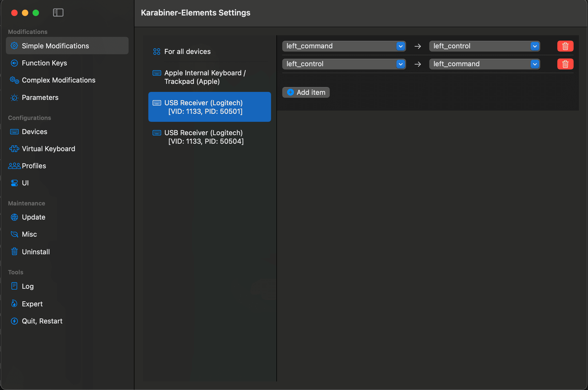Screen dimensions: 588x390
Task: Click the Function Keys speaker icon
Action: pos(14,63)
